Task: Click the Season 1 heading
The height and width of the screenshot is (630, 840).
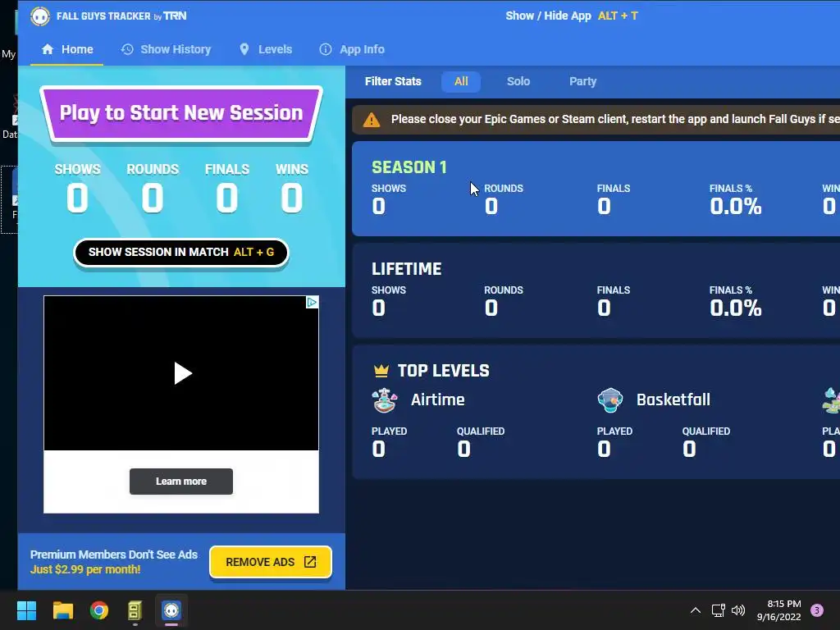Action: (x=409, y=167)
